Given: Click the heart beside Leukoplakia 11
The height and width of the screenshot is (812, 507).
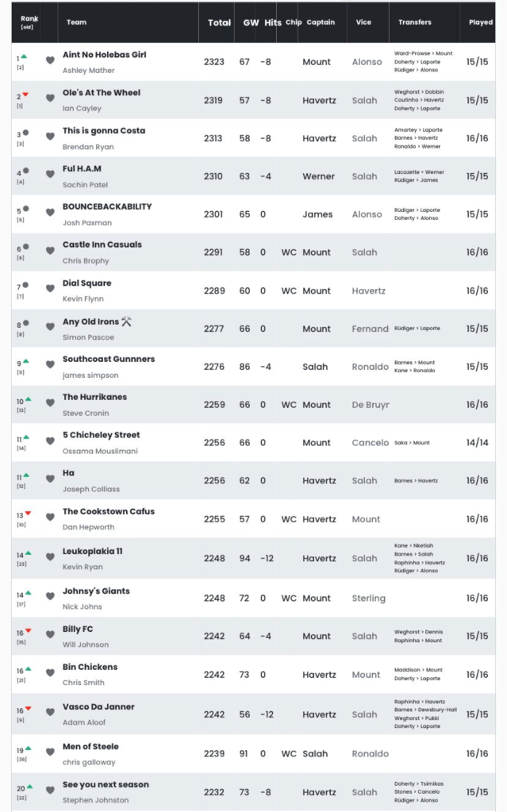Looking at the screenshot, I should coord(50,557).
